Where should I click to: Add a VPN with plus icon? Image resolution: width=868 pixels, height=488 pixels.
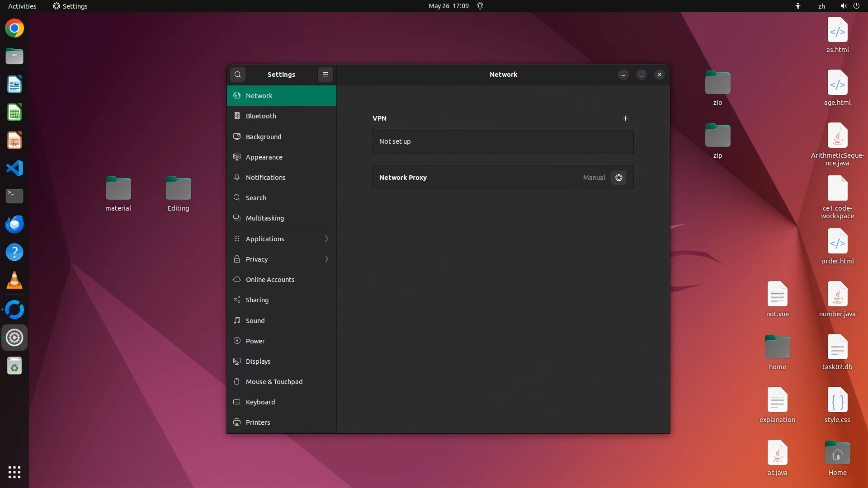pyautogui.click(x=625, y=118)
